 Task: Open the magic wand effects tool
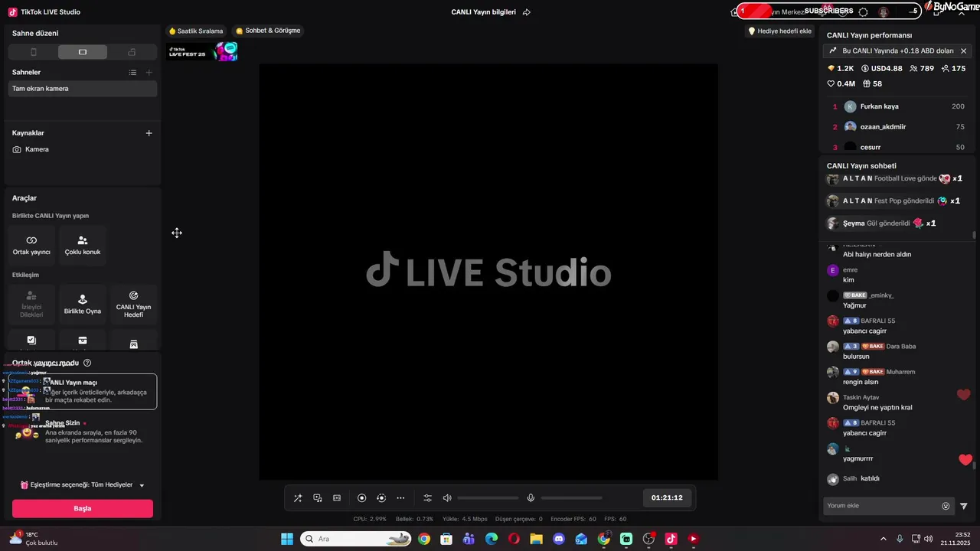298,498
